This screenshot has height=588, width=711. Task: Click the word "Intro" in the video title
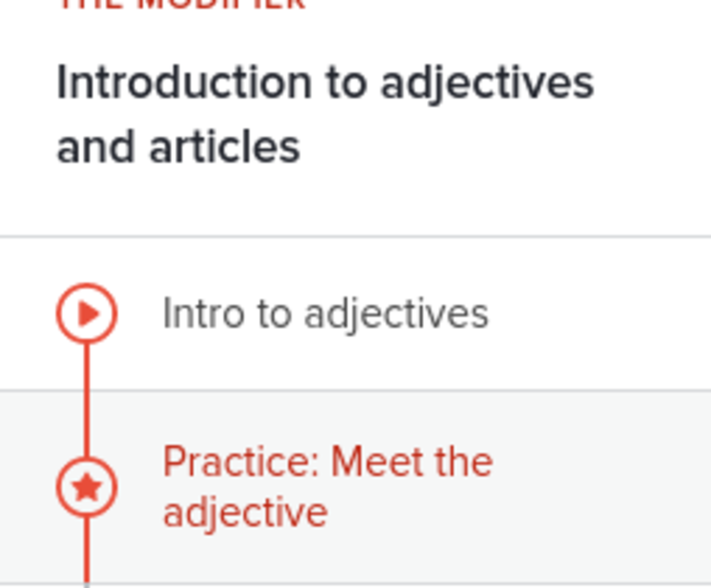(x=203, y=314)
